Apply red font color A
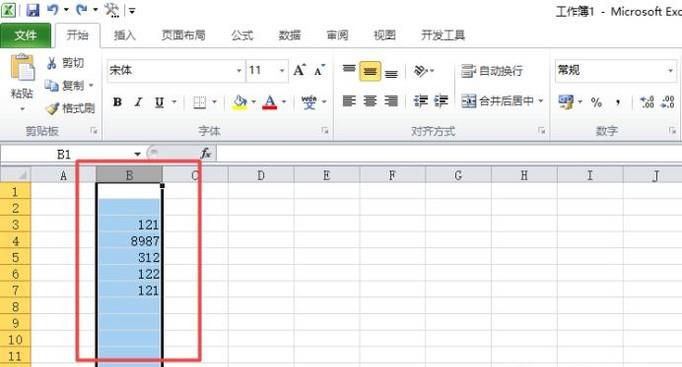The image size is (682, 367). tap(270, 102)
